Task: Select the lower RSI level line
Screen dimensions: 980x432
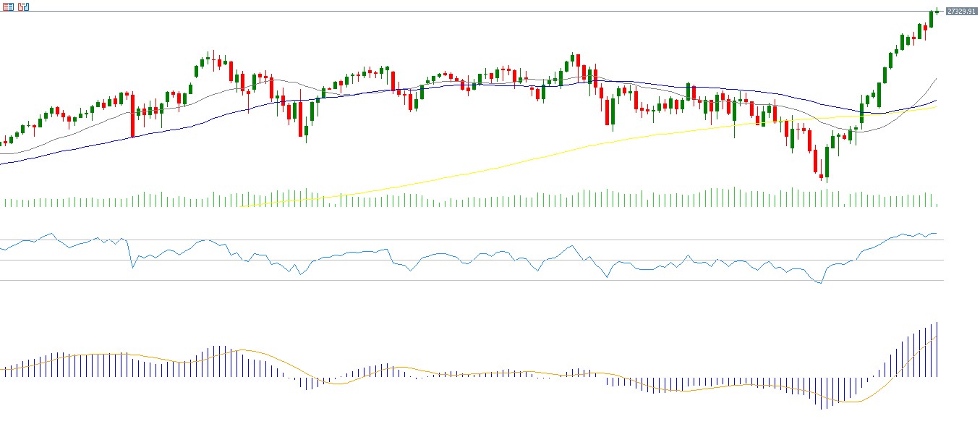Action: point(470,280)
